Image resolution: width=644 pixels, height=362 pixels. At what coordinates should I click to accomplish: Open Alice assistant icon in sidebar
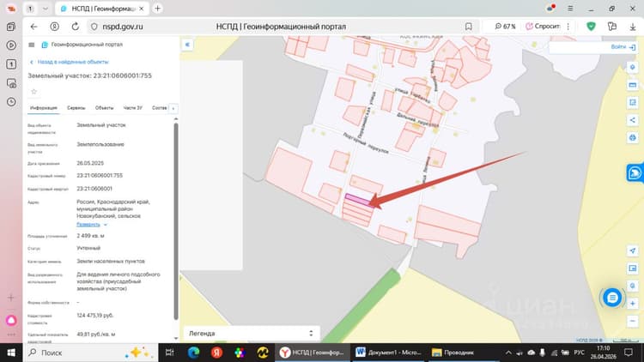[x=11, y=320]
